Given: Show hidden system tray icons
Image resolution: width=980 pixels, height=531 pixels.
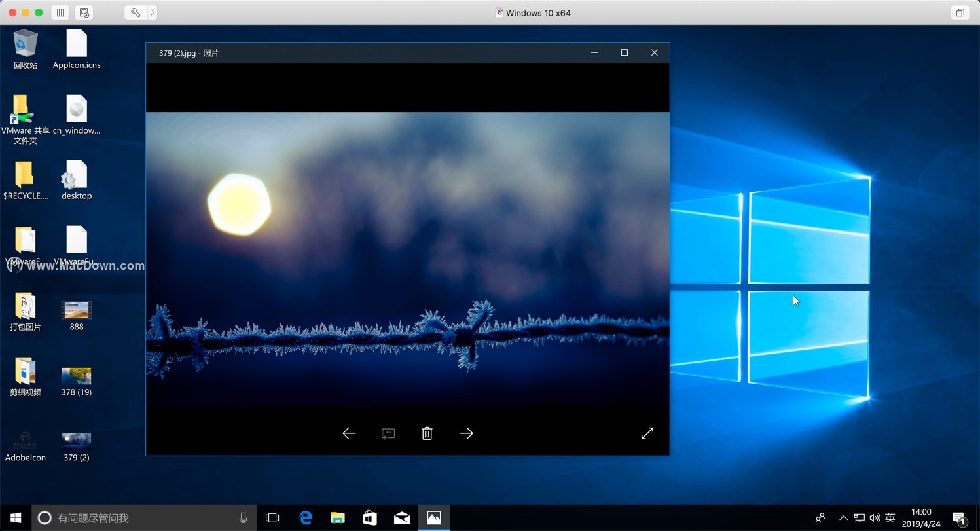Looking at the screenshot, I should 843,518.
